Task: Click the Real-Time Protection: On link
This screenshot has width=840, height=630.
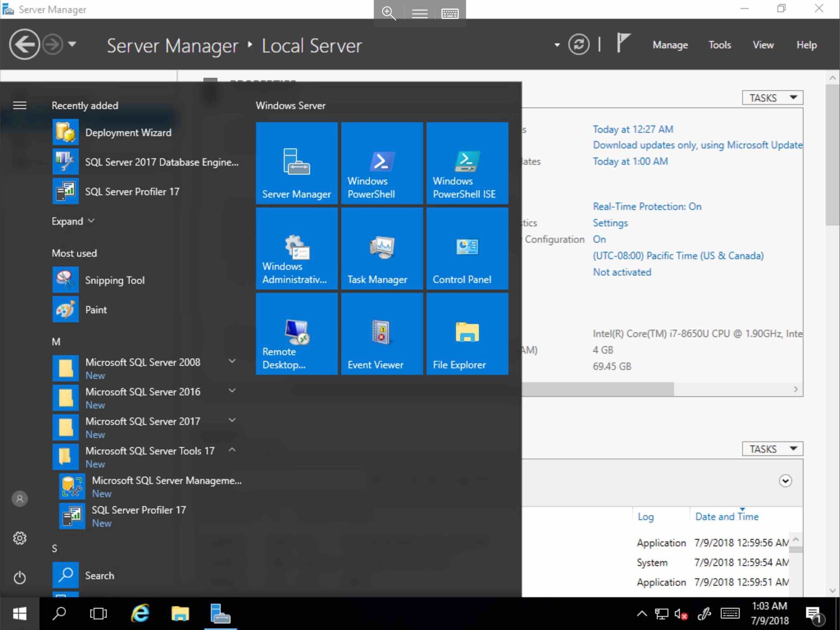Action: (x=647, y=206)
